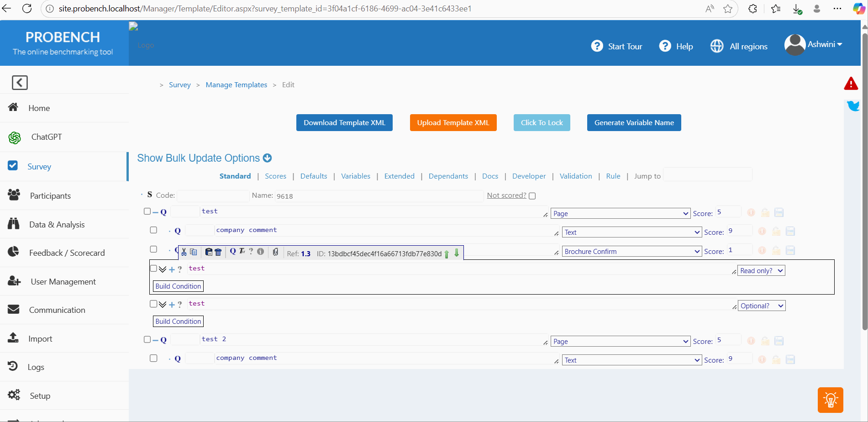Open the Page type dropdown for test
This screenshot has width=868, height=422.
click(x=621, y=213)
